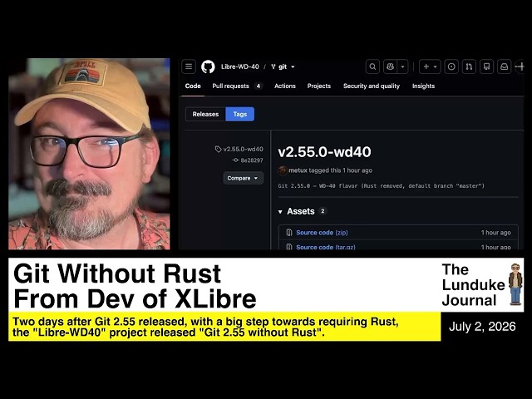Click the release description 'Git 2.55.0 – WD-40 flavor' text
The image size is (532, 399).
point(381,186)
